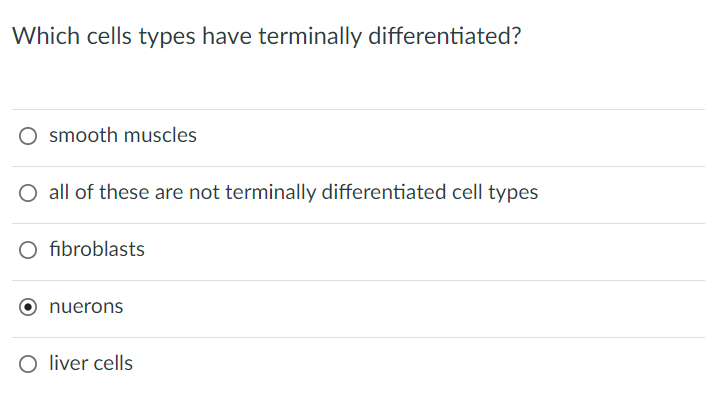705x400 pixels.
Task: Click the word 'Which' in the question
Action: [x=46, y=36]
